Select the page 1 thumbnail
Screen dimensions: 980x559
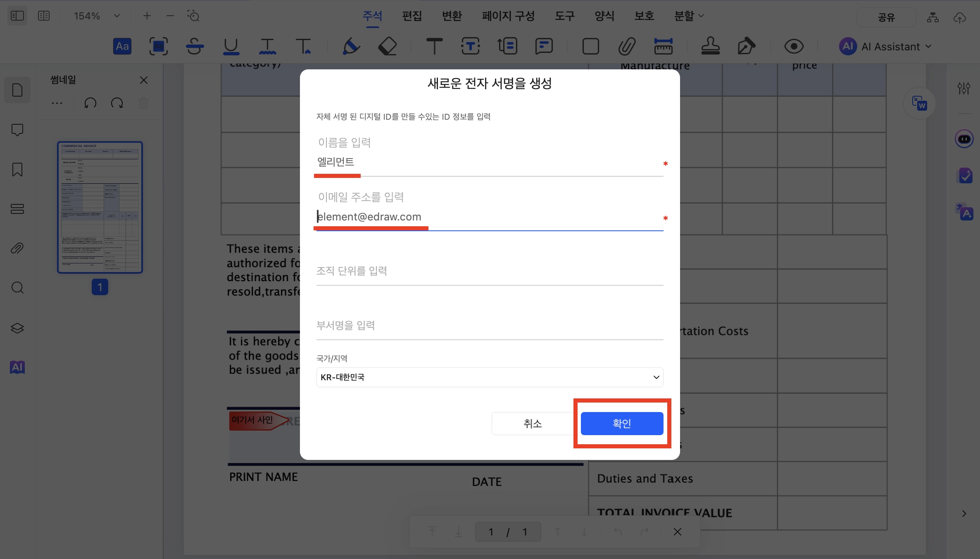coord(100,207)
